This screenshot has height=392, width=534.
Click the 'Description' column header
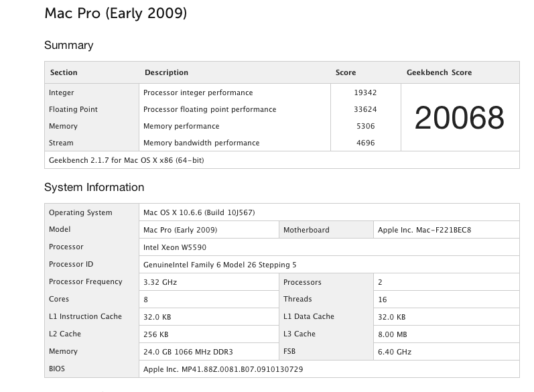point(167,72)
